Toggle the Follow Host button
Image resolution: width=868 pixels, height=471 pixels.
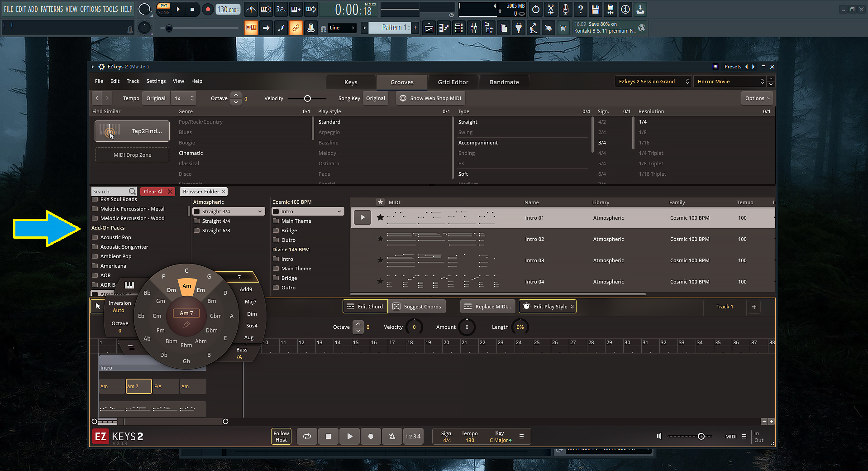pos(281,437)
